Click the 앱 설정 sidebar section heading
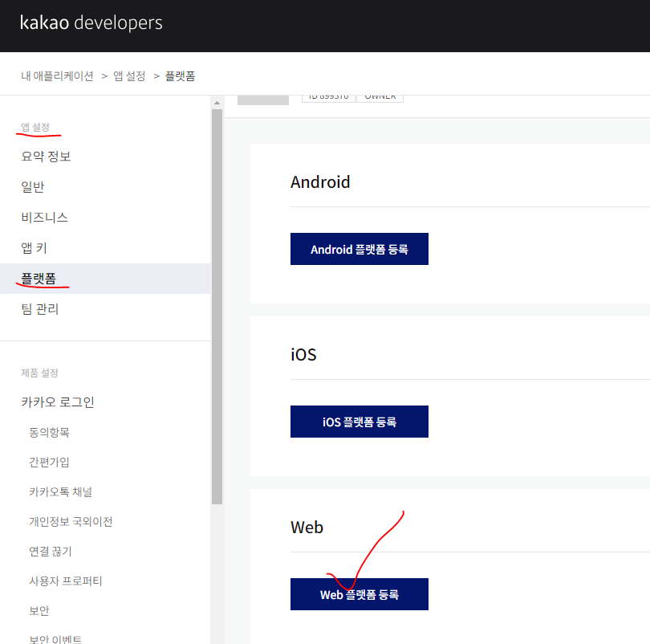 (35, 127)
